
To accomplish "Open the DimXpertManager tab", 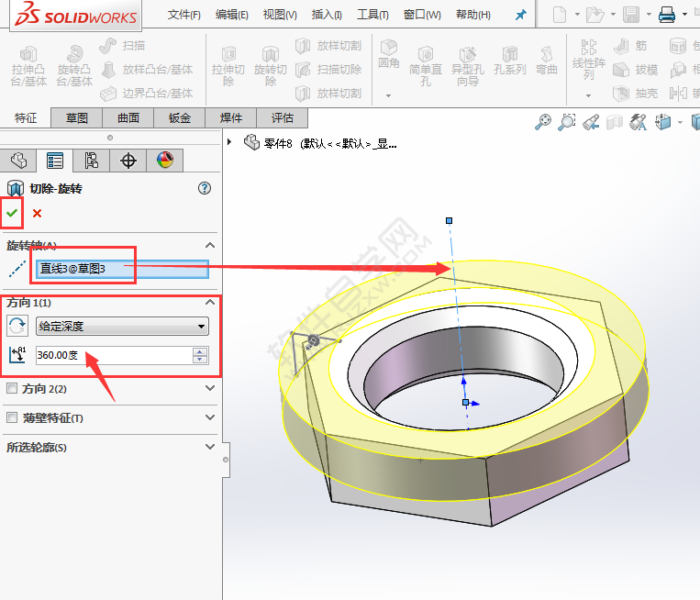I will 128,161.
